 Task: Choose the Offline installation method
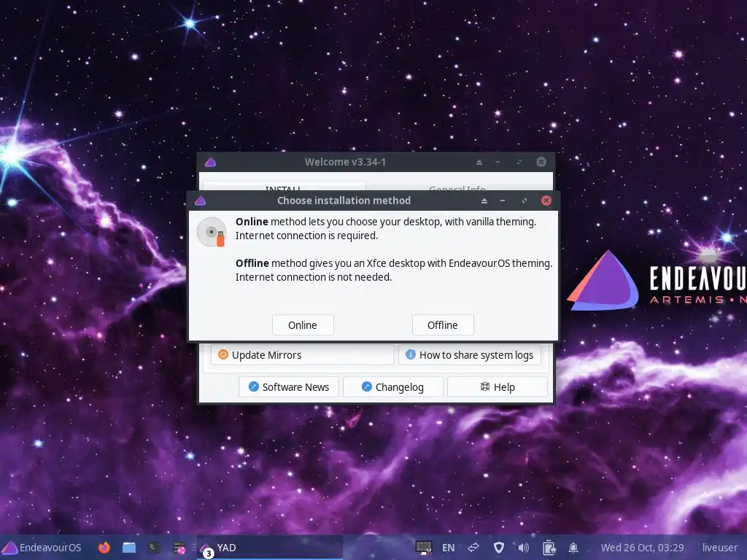point(443,324)
